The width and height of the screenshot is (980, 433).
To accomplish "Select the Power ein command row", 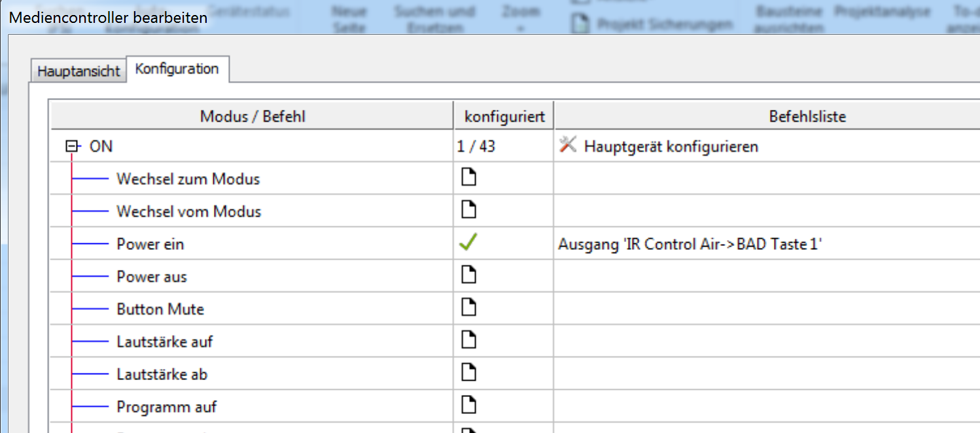I will pos(150,244).
